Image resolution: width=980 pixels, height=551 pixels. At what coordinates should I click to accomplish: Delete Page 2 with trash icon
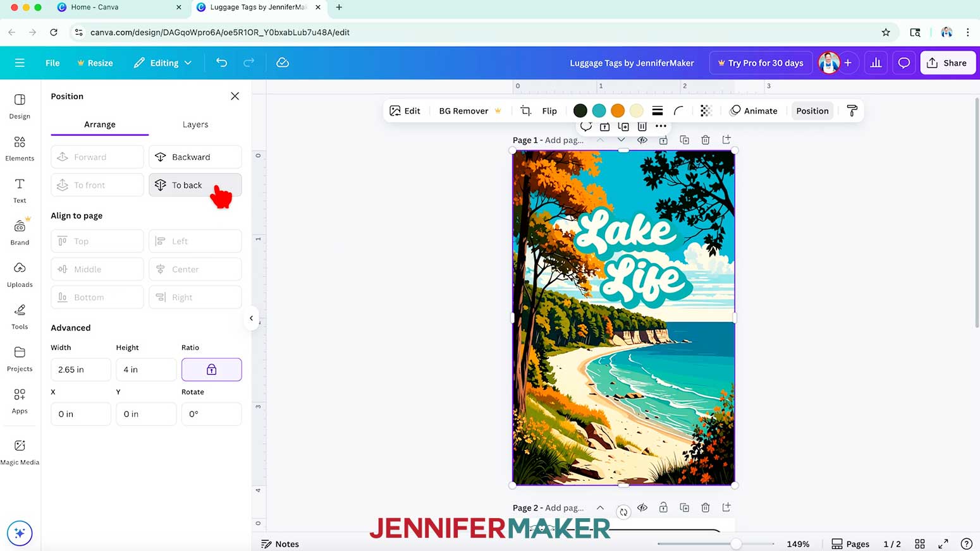point(706,507)
